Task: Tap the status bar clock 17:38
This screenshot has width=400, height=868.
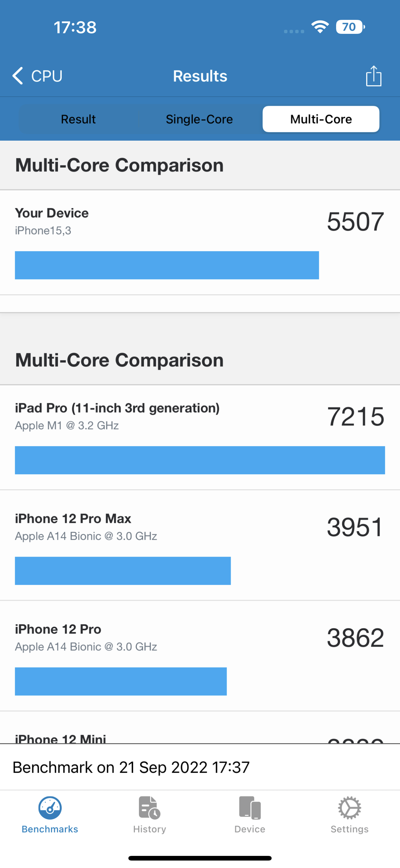Action: pos(75,27)
